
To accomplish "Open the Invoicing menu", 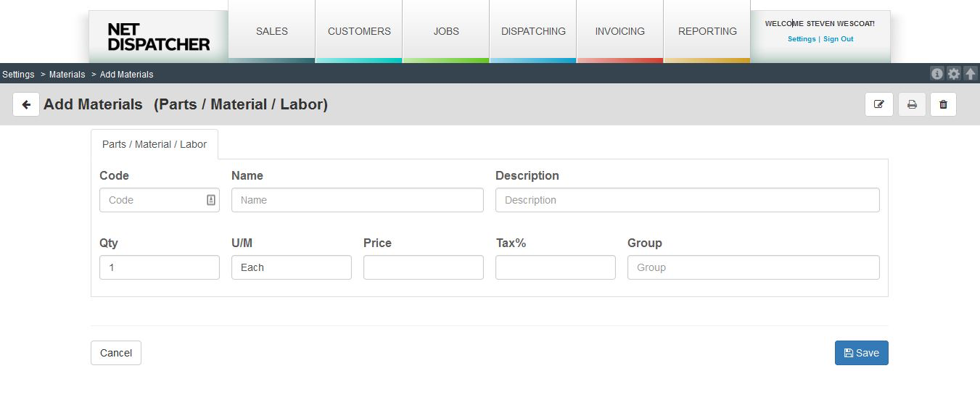I will [x=620, y=31].
